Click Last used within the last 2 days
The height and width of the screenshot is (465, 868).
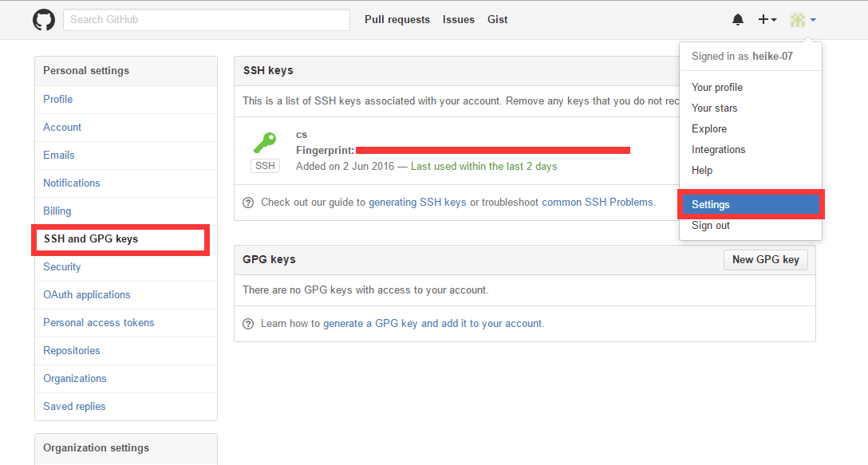(x=483, y=167)
